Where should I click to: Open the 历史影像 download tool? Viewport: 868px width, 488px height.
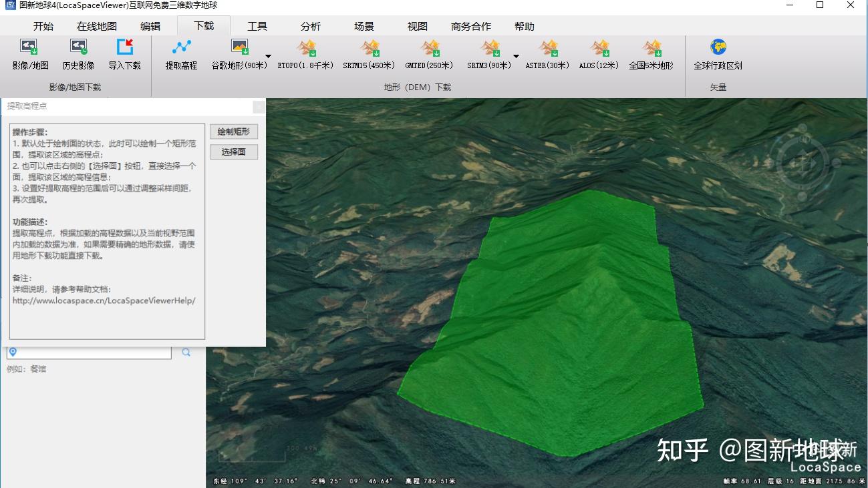click(x=78, y=55)
